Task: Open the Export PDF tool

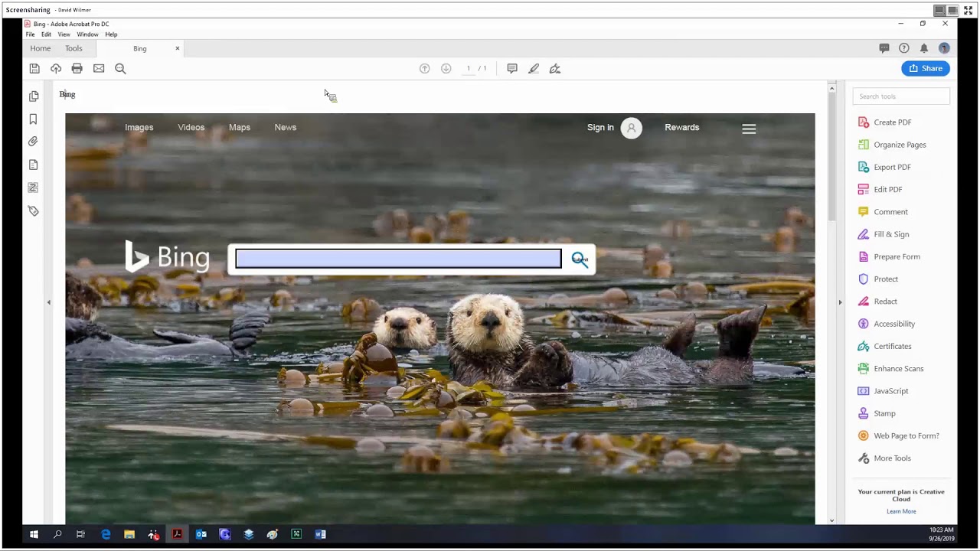Action: [x=884, y=167]
